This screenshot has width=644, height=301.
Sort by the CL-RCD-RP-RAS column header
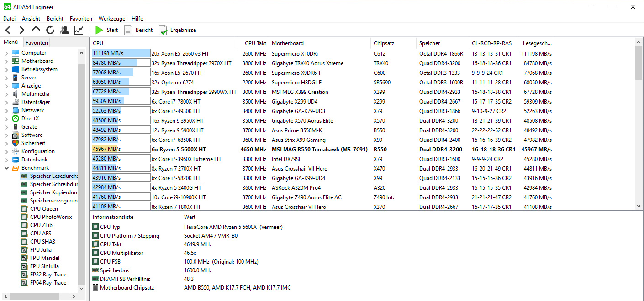click(494, 43)
